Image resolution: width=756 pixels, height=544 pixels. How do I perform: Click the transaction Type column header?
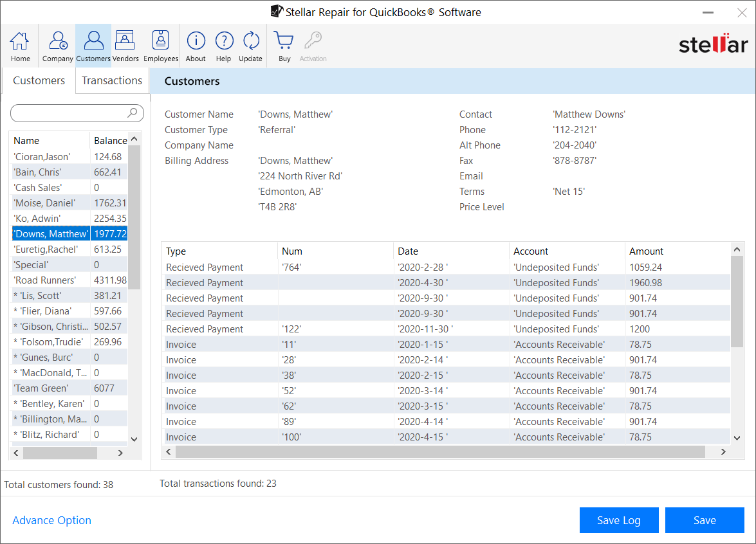[219, 251]
